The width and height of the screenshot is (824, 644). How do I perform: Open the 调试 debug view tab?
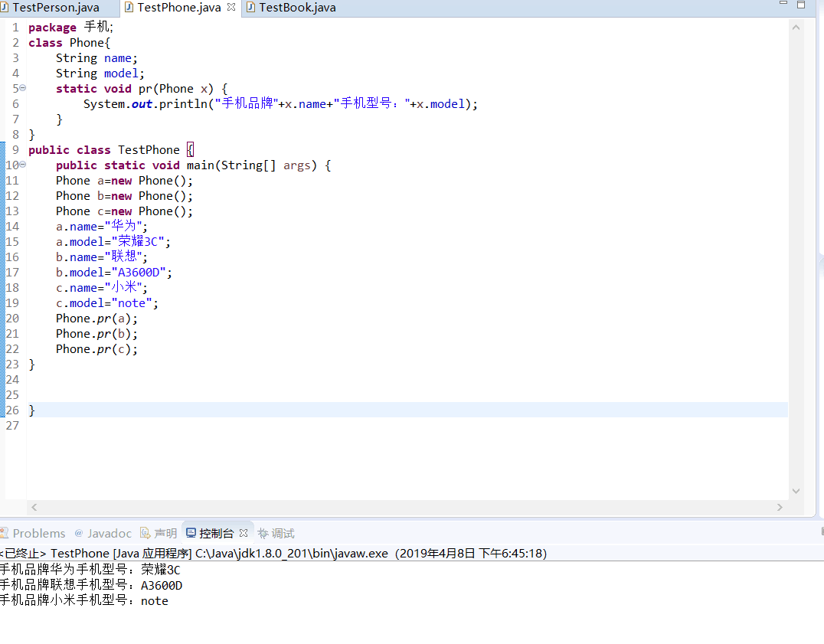tap(276, 533)
